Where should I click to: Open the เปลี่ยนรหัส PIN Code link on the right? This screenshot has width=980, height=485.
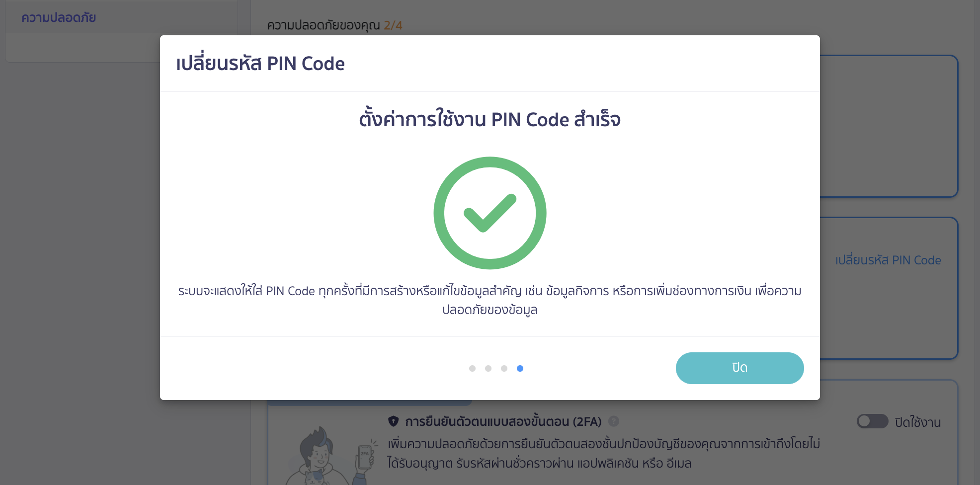pos(888,260)
